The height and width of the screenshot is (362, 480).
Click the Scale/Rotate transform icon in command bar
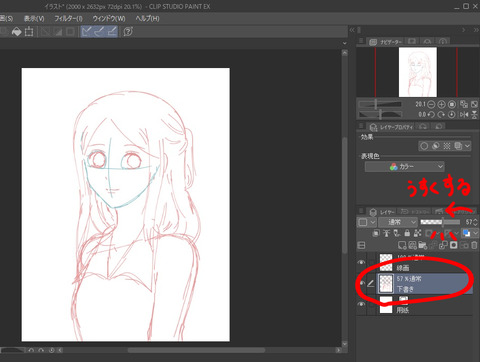[x=29, y=32]
